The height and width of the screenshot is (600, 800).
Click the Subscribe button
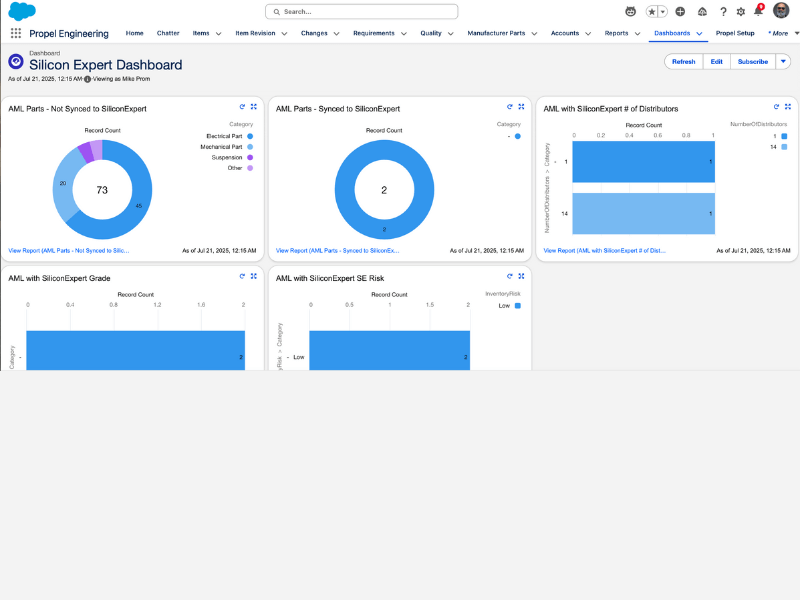click(x=753, y=62)
